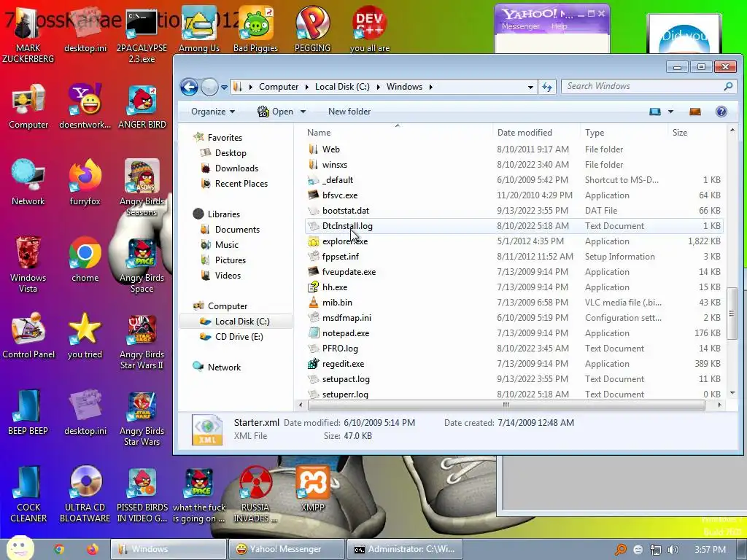Open the MARK ZUCKERBERG desktop icon
747x560 pixels.
[28, 35]
